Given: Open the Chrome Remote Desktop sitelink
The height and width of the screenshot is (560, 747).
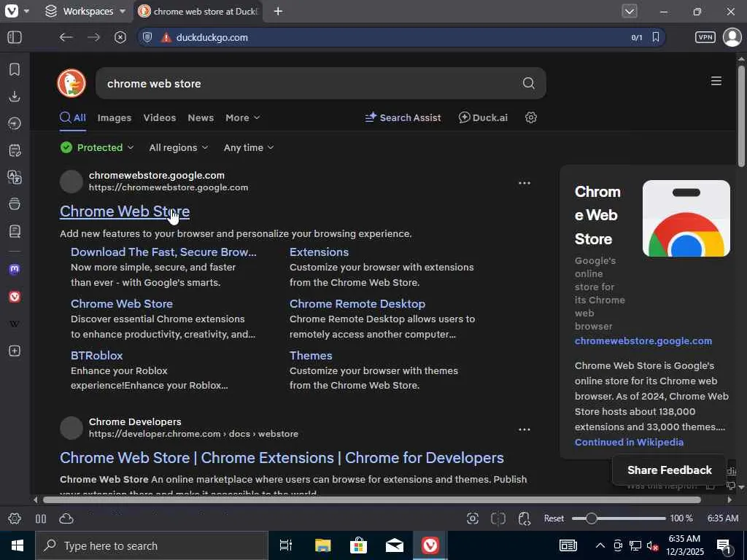Looking at the screenshot, I should pos(357,304).
